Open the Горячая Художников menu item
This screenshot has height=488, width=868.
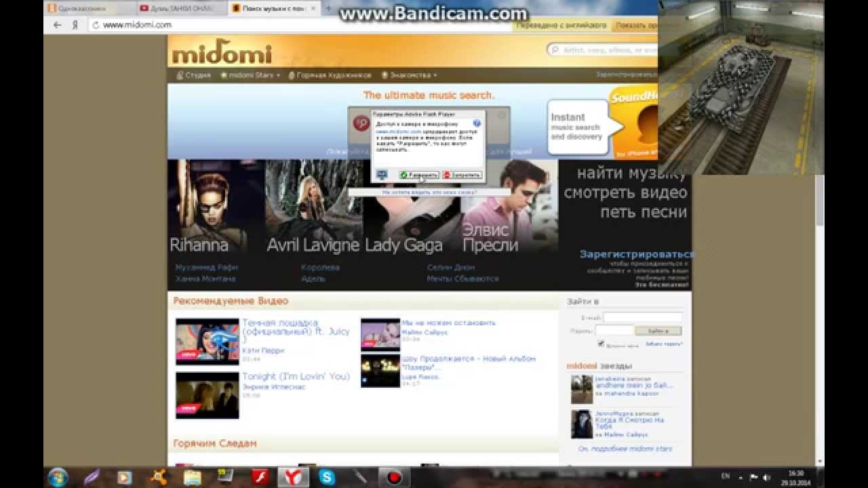(x=330, y=75)
